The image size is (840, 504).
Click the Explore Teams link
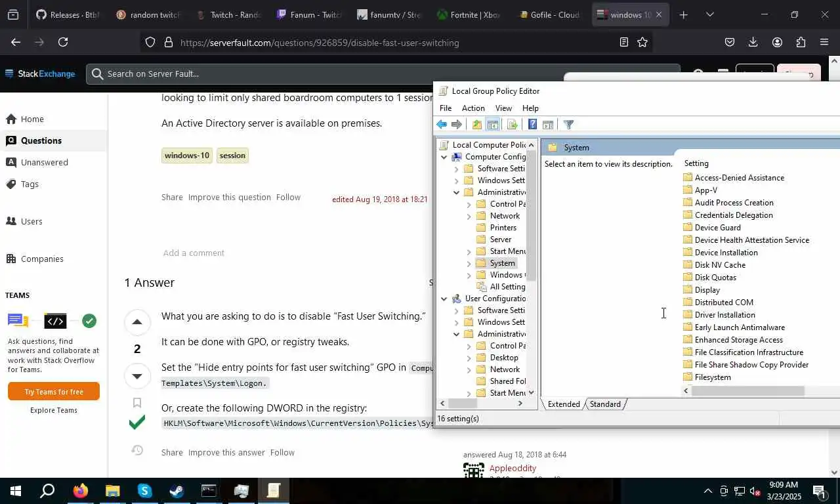point(54,410)
